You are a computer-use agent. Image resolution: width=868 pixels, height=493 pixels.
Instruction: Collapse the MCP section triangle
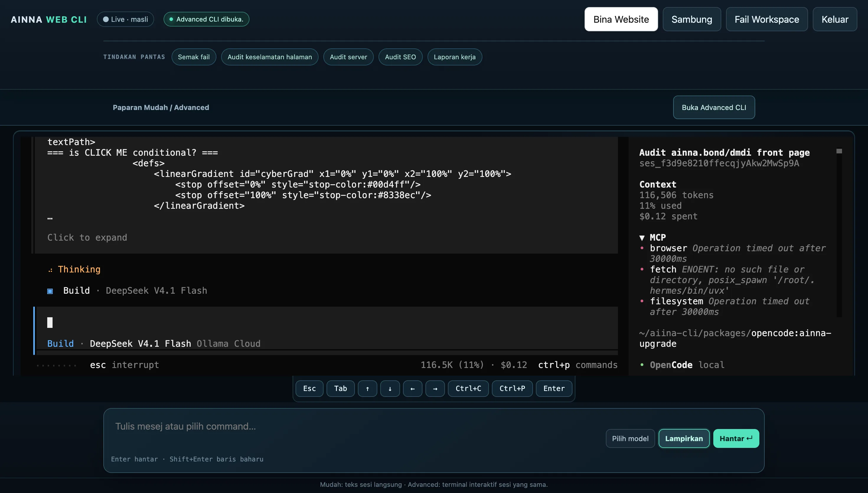[x=642, y=238]
